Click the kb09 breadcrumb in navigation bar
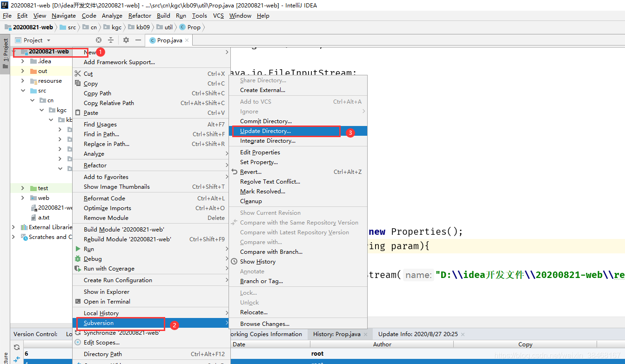Viewport: 625px width, 364px height. tap(138, 27)
